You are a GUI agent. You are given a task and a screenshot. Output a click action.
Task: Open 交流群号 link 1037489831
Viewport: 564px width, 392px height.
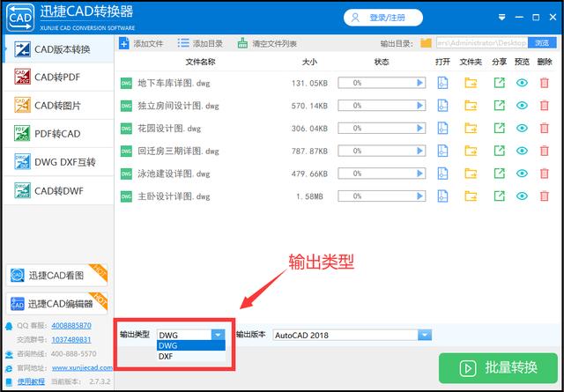71,340
